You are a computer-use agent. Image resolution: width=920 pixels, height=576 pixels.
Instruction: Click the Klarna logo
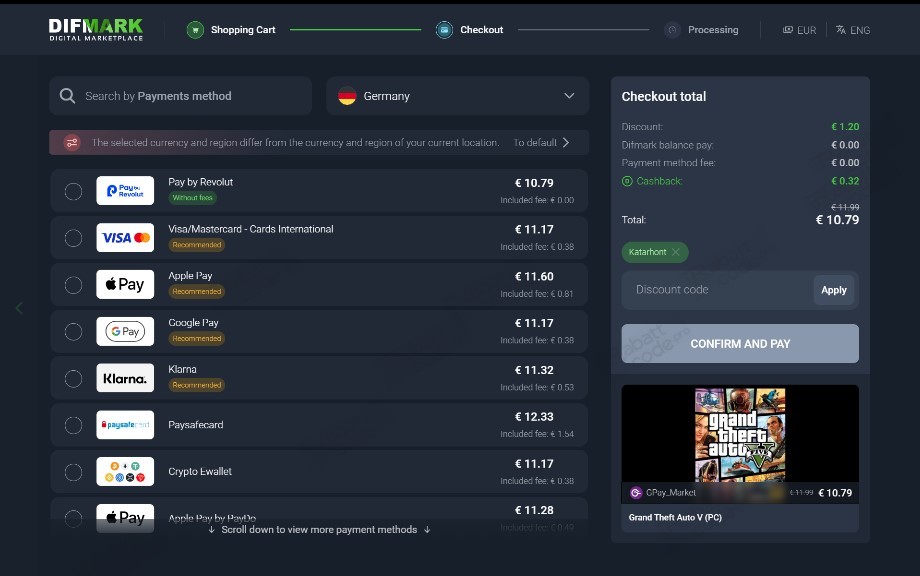[x=125, y=378]
